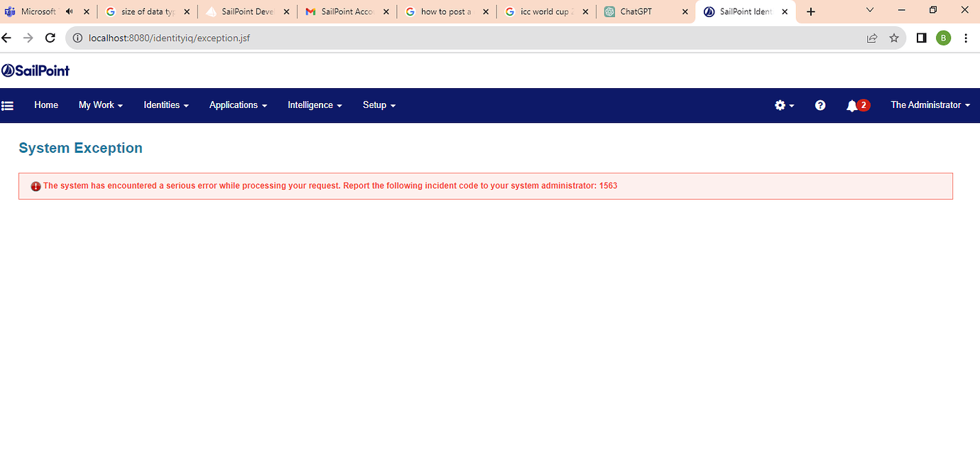980x472 pixels.
Task: Click the SailPoint logo
Action: [37, 70]
